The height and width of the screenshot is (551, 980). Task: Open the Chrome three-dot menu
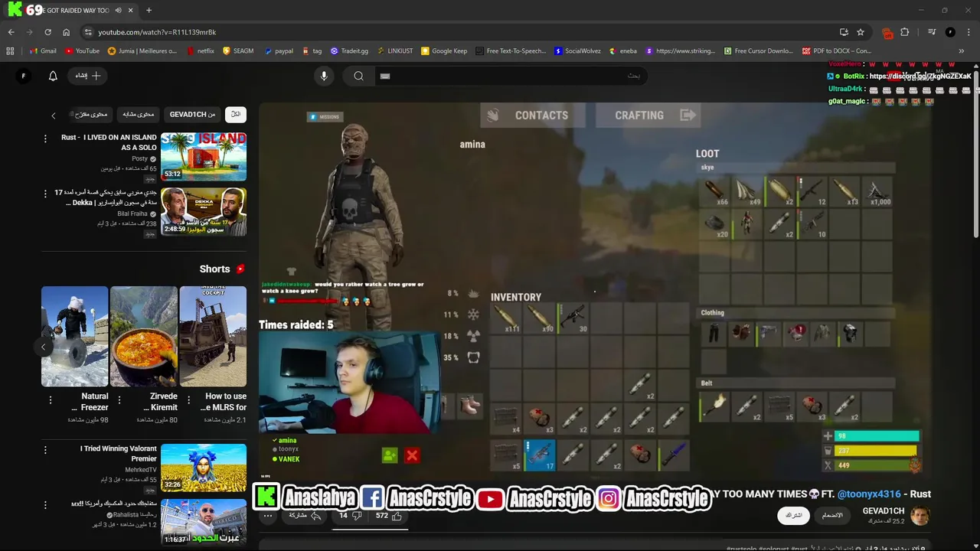969,32
